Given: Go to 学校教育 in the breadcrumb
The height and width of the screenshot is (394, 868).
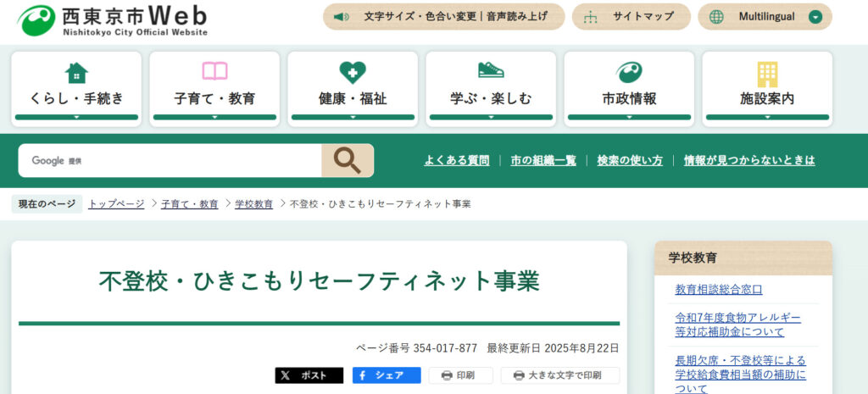Looking at the screenshot, I should (x=253, y=204).
